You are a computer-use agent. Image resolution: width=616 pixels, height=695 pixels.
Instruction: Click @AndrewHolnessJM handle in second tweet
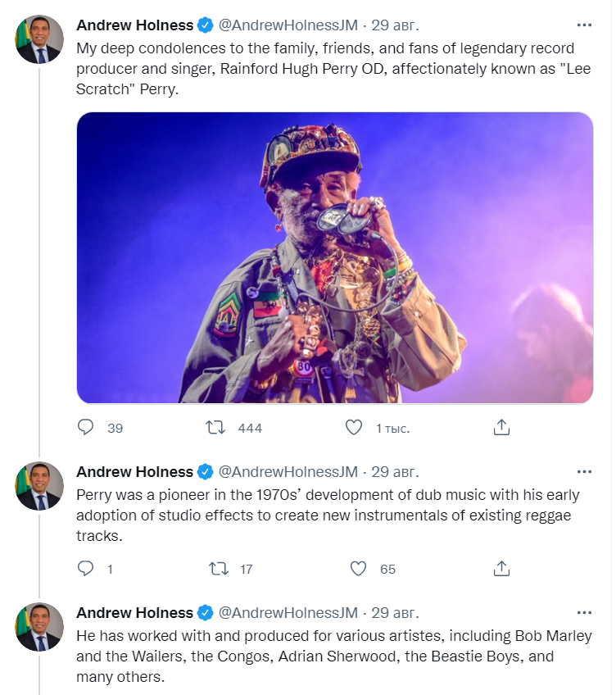288,472
